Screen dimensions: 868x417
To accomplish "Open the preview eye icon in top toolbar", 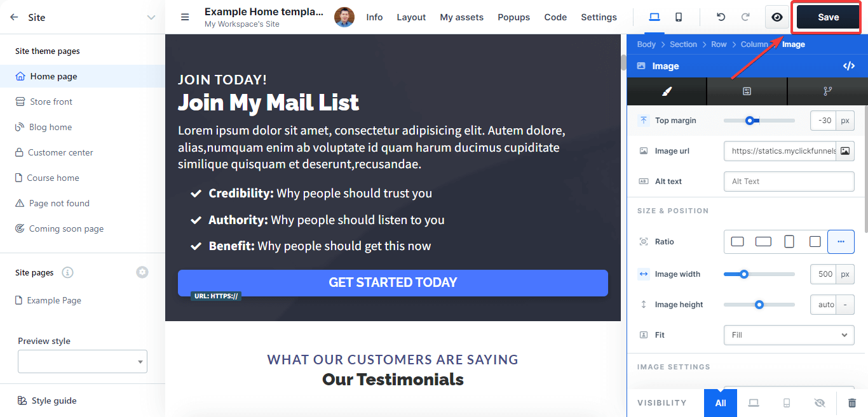I will click(776, 17).
